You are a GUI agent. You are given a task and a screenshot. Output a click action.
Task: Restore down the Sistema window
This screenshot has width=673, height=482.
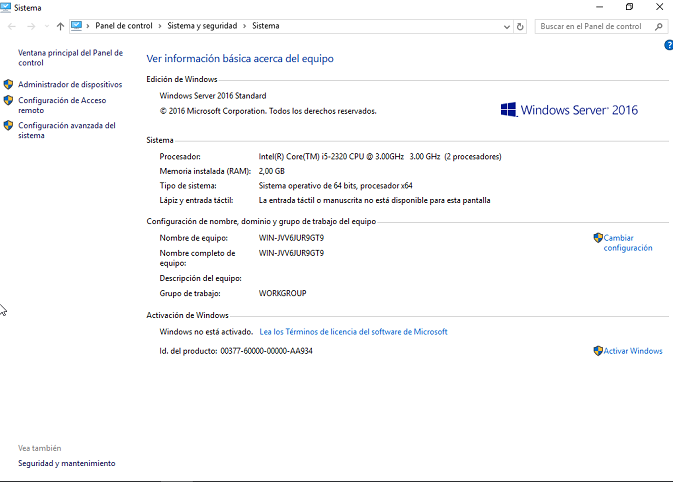point(629,7)
